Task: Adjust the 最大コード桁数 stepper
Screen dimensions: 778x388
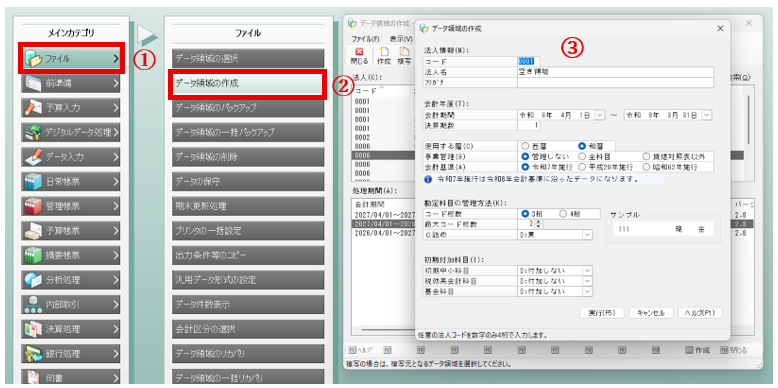Action: [540, 224]
